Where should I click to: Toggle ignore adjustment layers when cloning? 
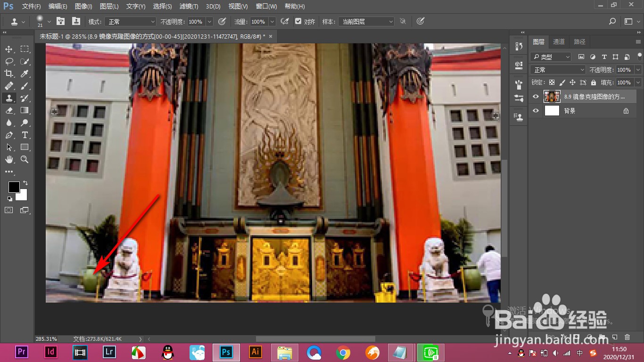point(403,21)
